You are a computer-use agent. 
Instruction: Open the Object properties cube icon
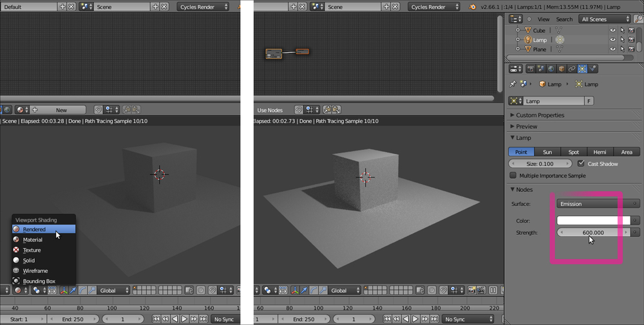pos(561,69)
